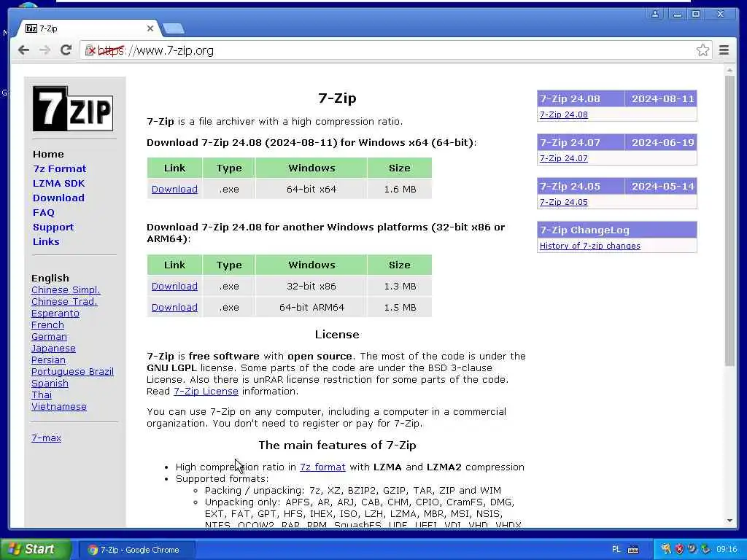Click the address bar URL field
Screen dimensions: 747x560
coord(395,50)
